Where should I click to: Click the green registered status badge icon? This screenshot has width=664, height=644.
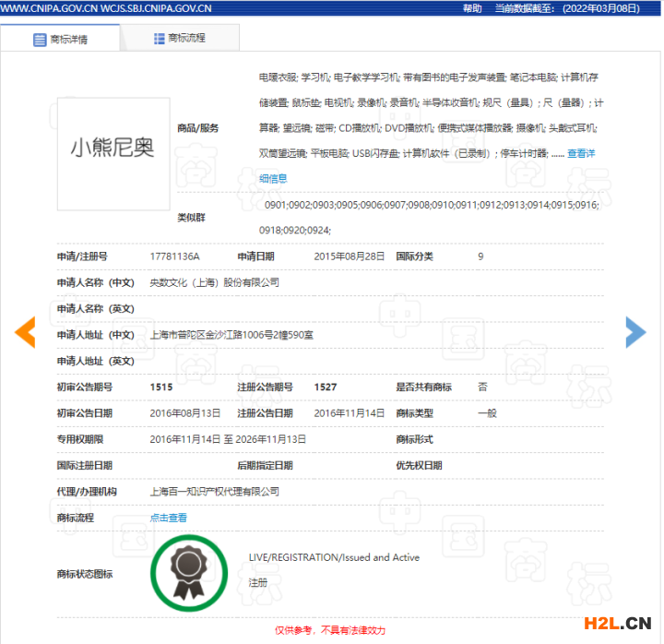coord(189,574)
